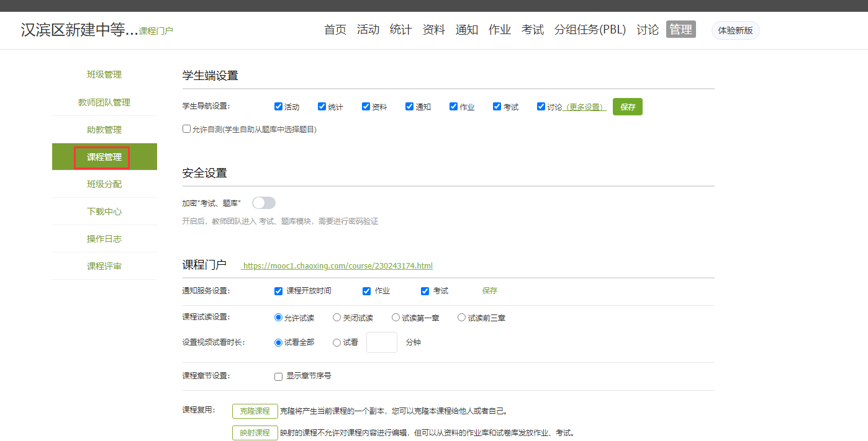Open the 统计 top navigation item

tap(400, 30)
